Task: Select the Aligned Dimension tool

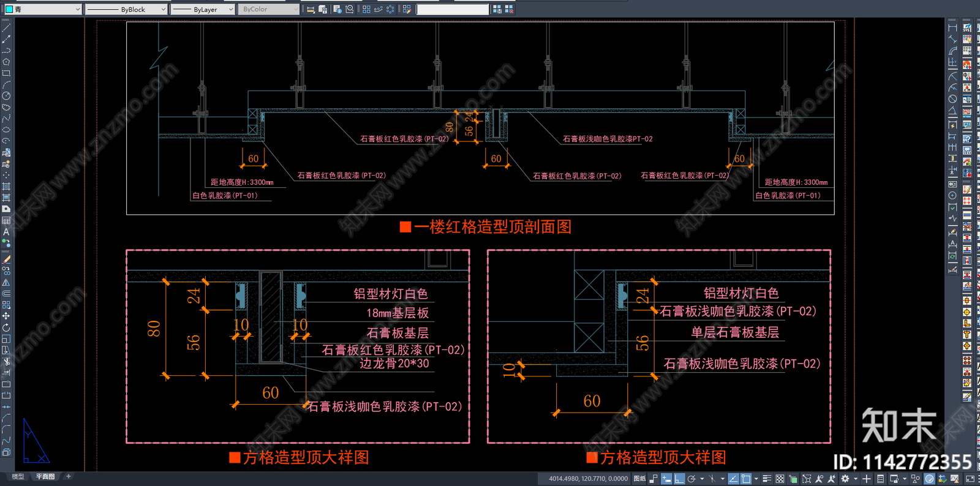Action: (952, 39)
